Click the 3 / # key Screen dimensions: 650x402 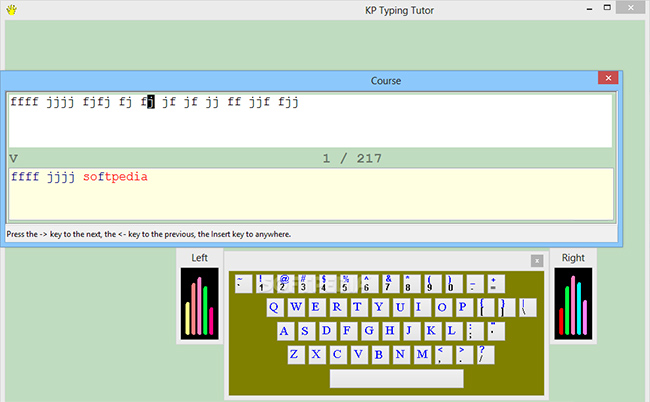[306, 284]
